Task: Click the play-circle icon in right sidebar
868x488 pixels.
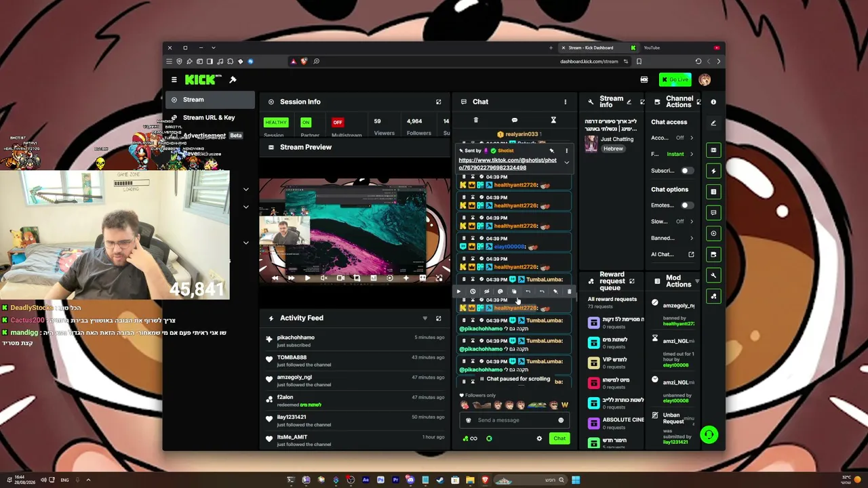Action: click(x=713, y=233)
